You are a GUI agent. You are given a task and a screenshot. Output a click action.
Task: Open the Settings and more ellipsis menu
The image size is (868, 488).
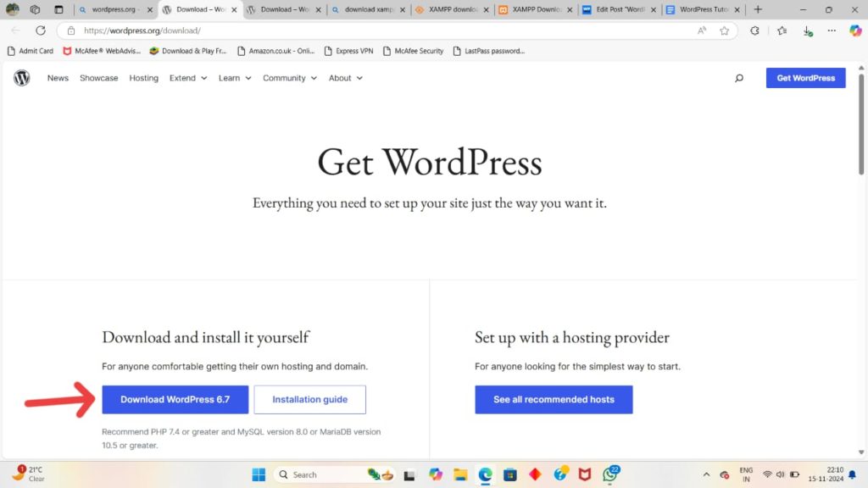click(832, 31)
